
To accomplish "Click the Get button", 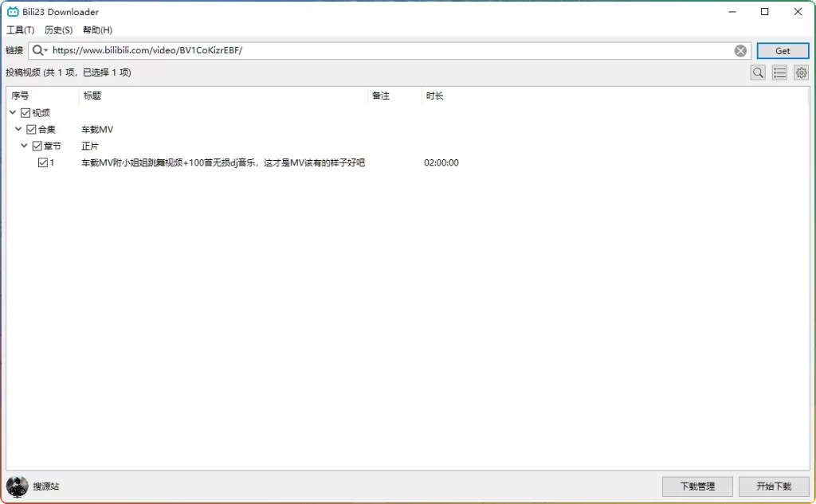I will tap(782, 50).
